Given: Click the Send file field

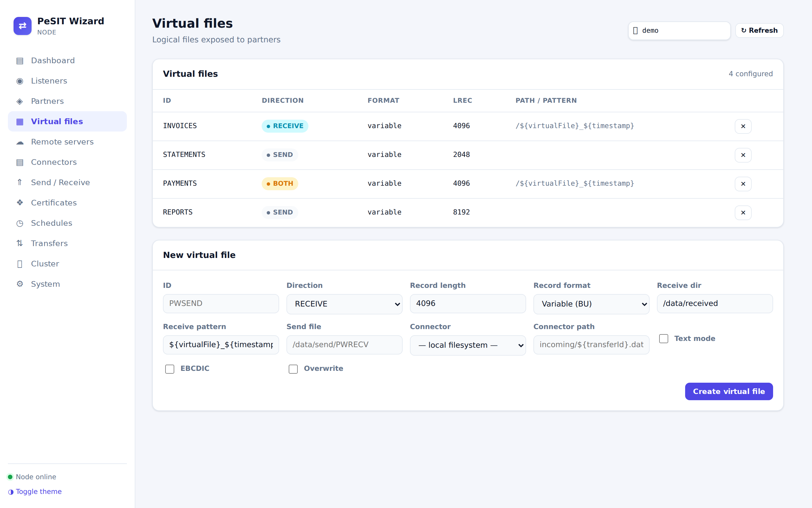Looking at the screenshot, I should coord(344,345).
